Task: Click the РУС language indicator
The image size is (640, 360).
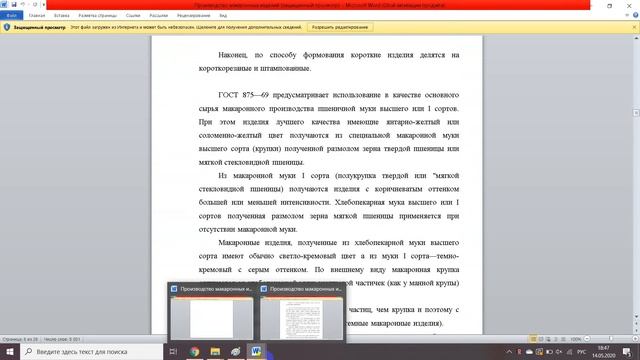Action: (582, 352)
